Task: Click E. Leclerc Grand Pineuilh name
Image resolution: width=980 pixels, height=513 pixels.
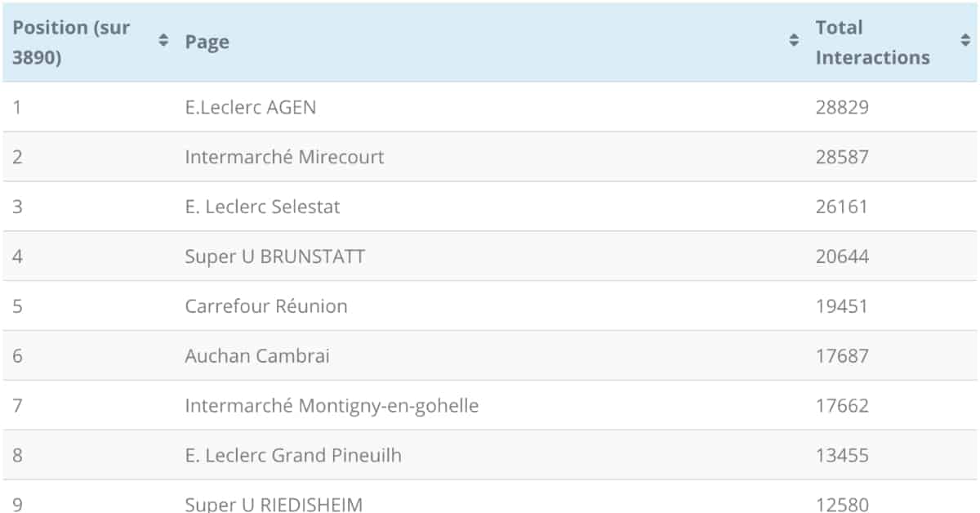Action: [x=293, y=456]
